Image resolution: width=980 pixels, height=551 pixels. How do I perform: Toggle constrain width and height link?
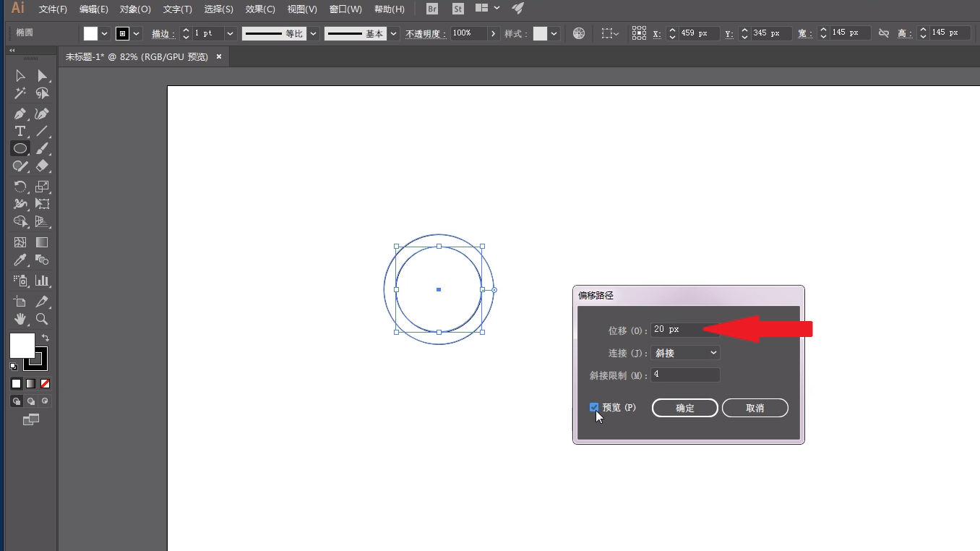[884, 33]
